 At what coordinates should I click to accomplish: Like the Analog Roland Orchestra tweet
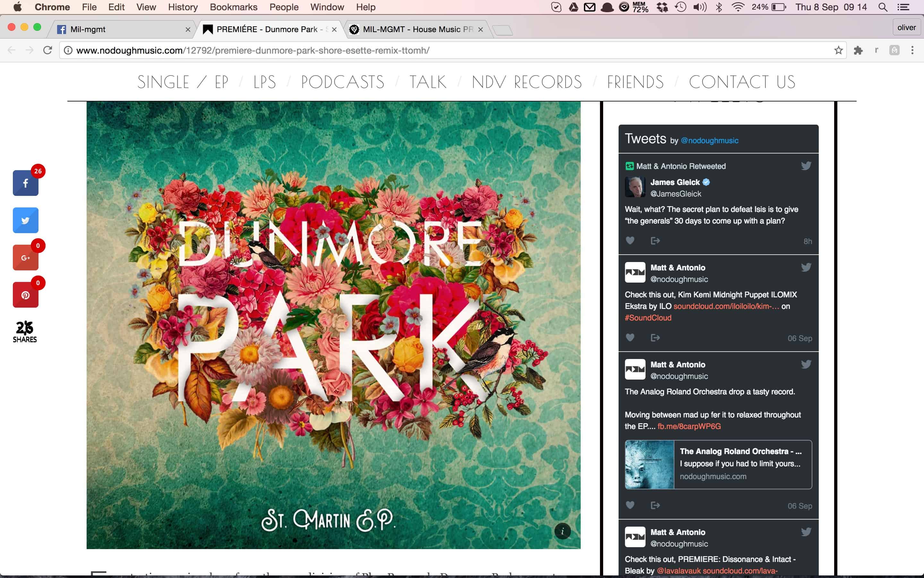[x=630, y=505]
